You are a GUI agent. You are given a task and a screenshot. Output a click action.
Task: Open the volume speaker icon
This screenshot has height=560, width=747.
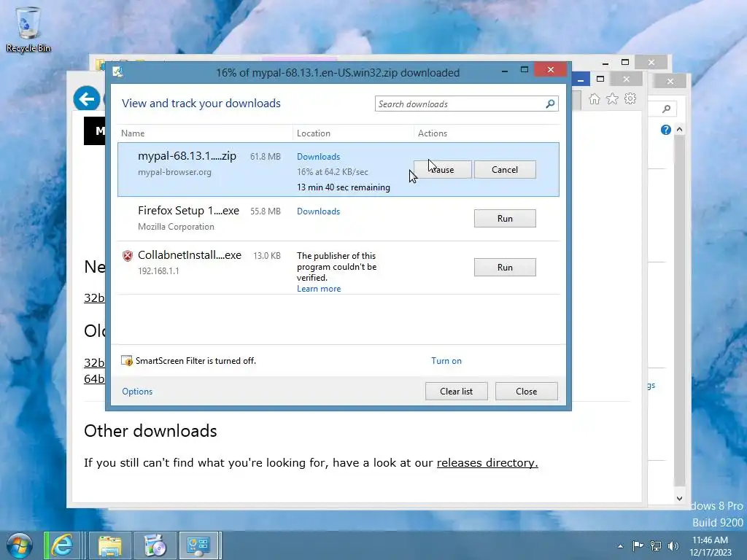(673, 545)
